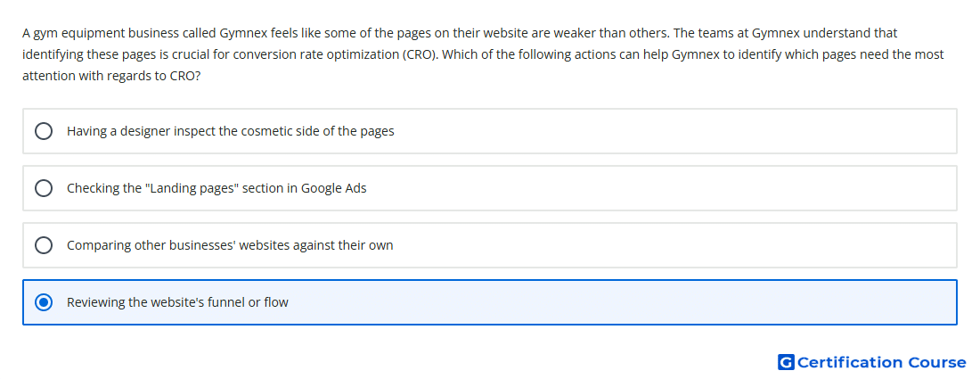Screen dimensions: 980x379
Task: Click the phrase 'attention with regards to CRO?'
Action: (x=111, y=77)
